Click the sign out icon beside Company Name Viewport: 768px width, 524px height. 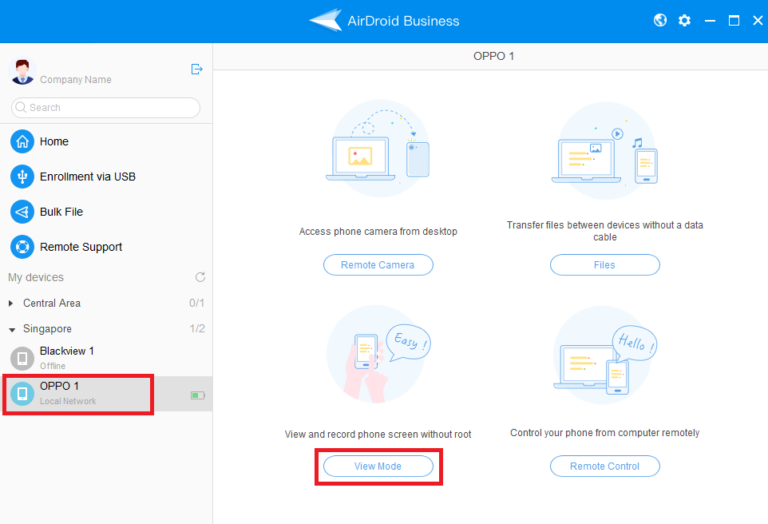point(196,69)
